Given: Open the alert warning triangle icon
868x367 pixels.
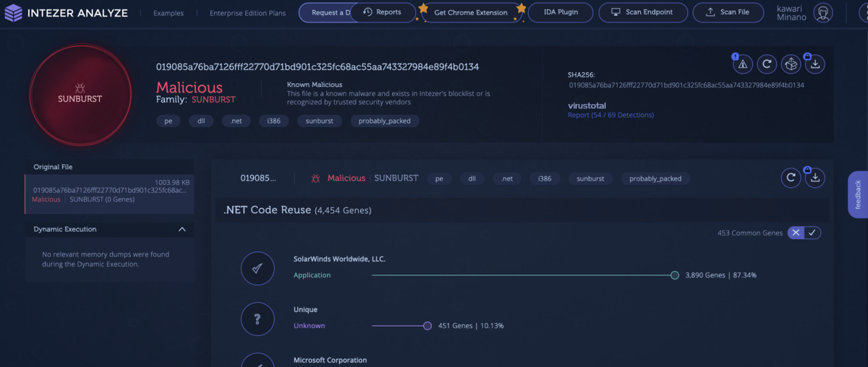Looking at the screenshot, I should pos(743,64).
